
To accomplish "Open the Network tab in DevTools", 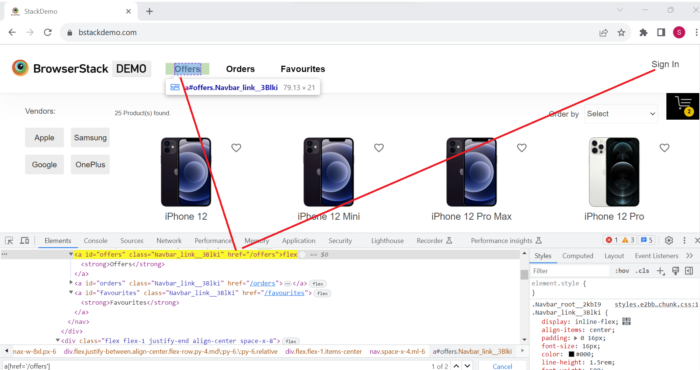I will click(169, 241).
